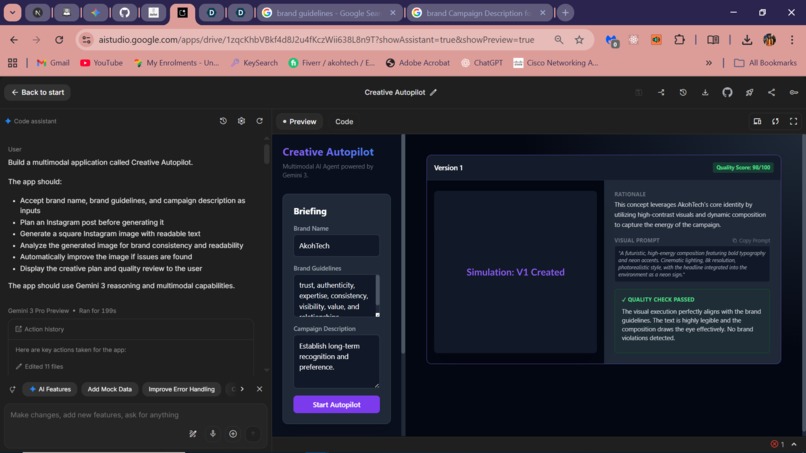The image size is (806, 453).
Task: Open Code assistant history icon
Action: tap(223, 121)
